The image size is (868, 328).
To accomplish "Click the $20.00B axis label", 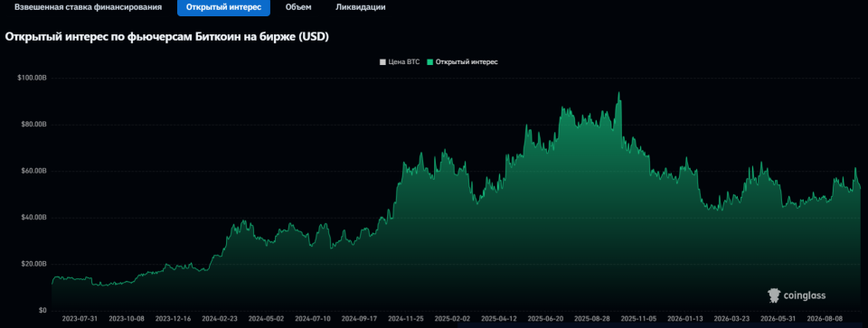I will point(33,264).
